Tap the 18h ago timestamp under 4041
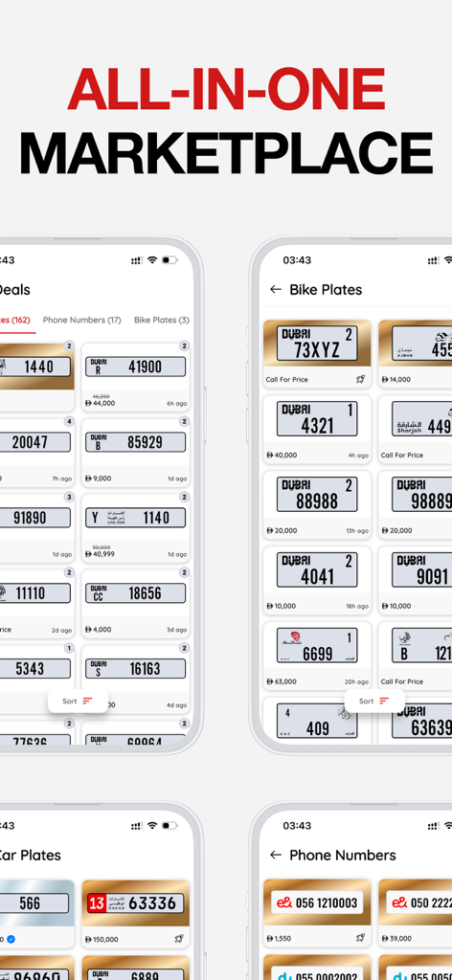This screenshot has height=980, width=452. (x=357, y=606)
